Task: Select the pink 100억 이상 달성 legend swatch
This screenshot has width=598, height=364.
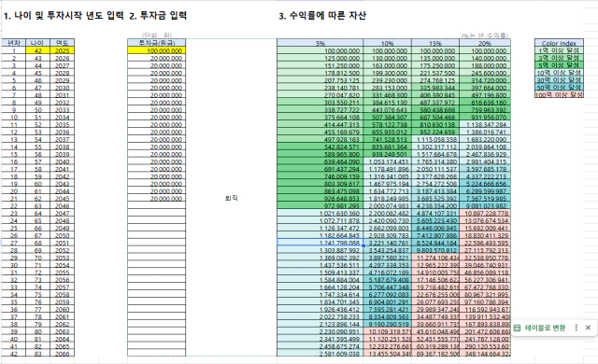Action: [559, 95]
